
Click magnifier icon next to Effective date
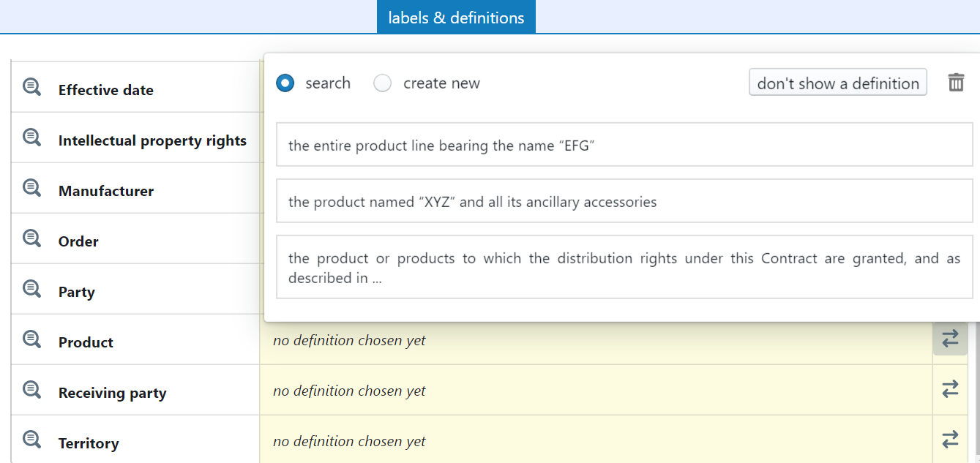pyautogui.click(x=31, y=87)
